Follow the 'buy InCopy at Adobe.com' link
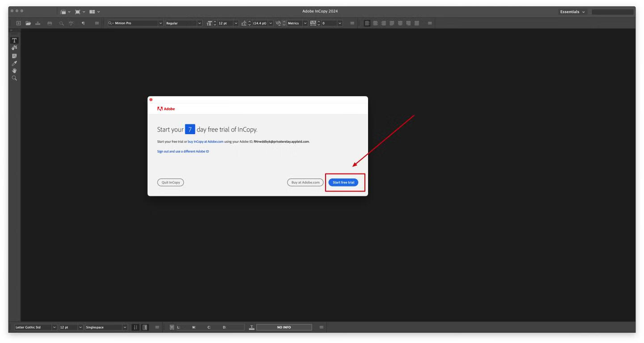Viewport: 644px width, 343px height. (x=205, y=141)
